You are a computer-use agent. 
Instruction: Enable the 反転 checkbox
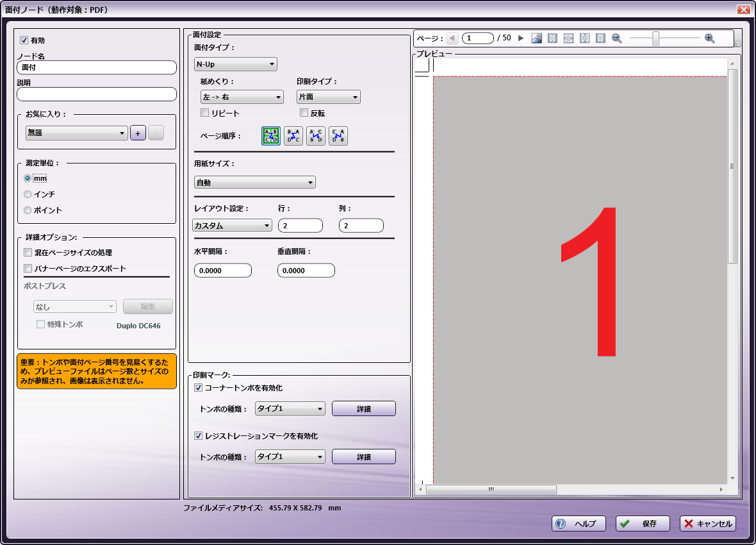(x=304, y=113)
